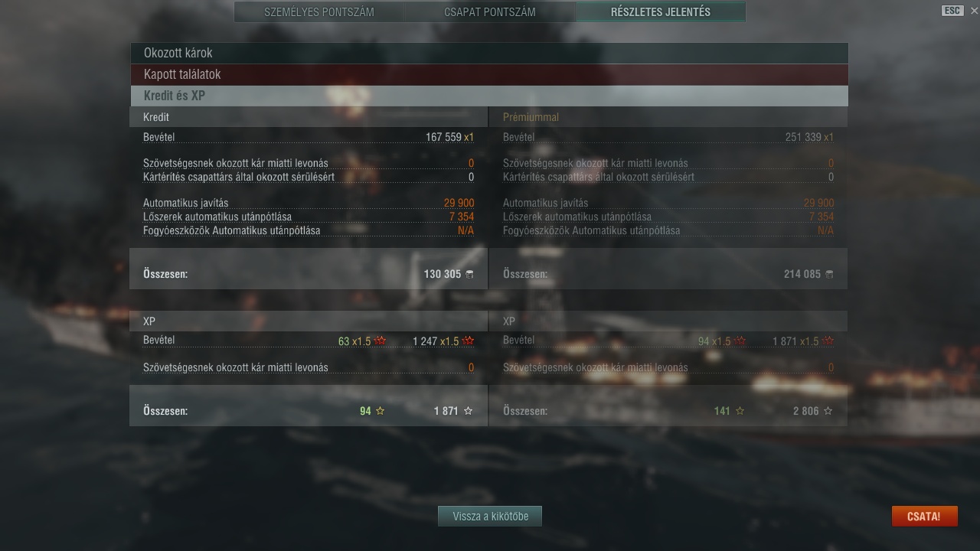Click the star icon next to 94 total

click(x=380, y=411)
